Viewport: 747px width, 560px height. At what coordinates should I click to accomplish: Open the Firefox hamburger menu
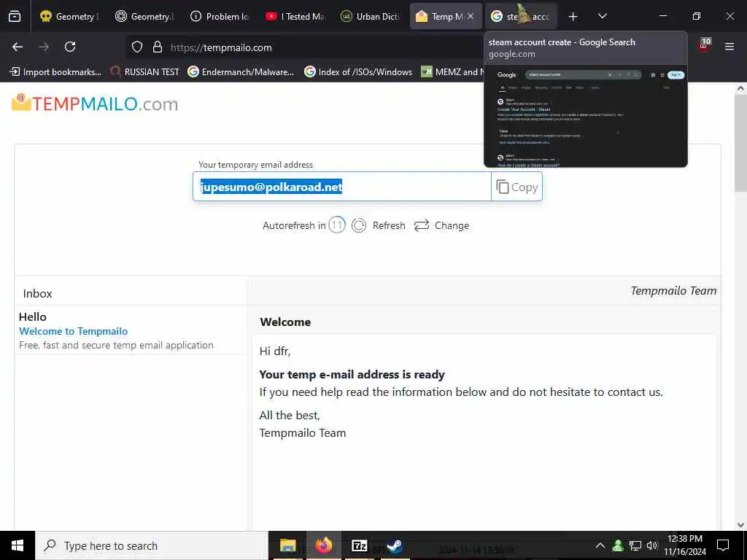(x=729, y=47)
